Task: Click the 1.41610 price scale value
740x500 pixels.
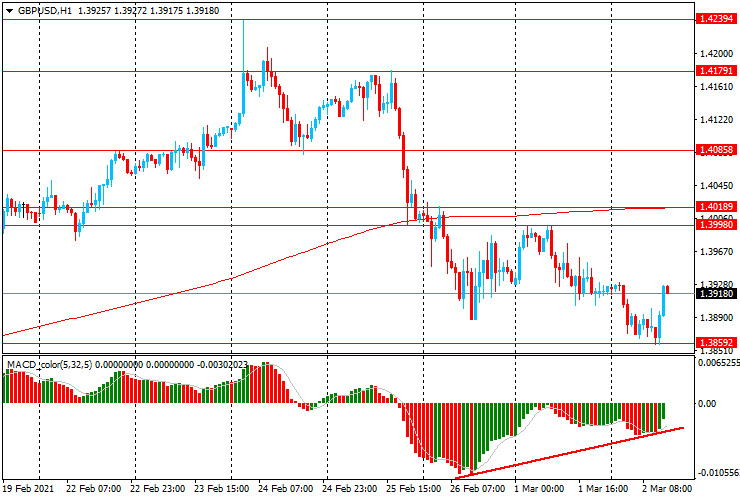Action: point(717,87)
